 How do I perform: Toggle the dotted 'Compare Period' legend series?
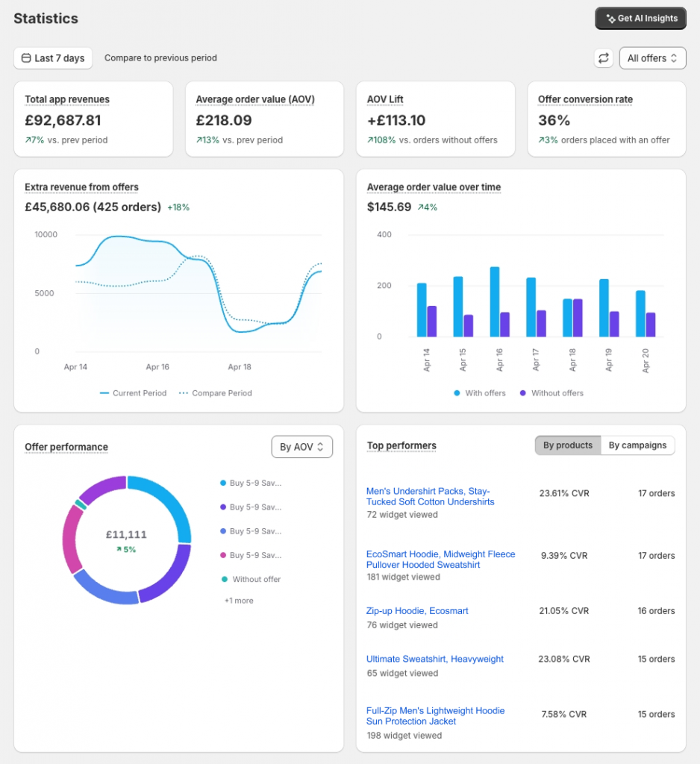(215, 393)
